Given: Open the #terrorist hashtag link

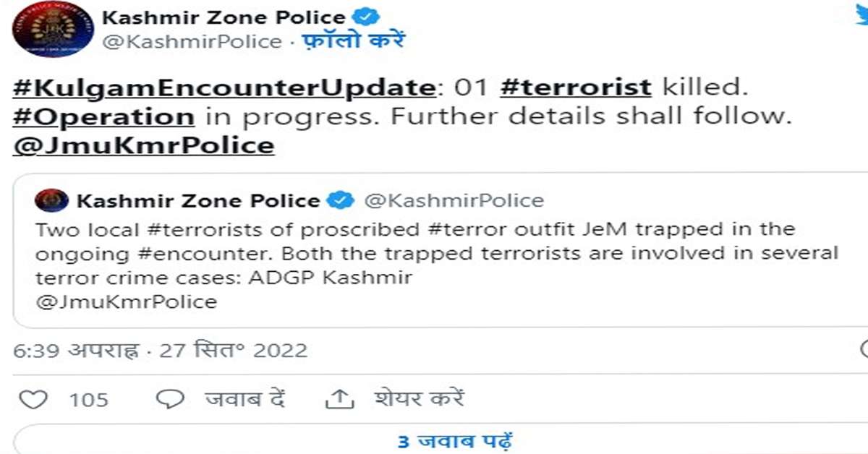Looking at the screenshot, I should pos(576,87).
